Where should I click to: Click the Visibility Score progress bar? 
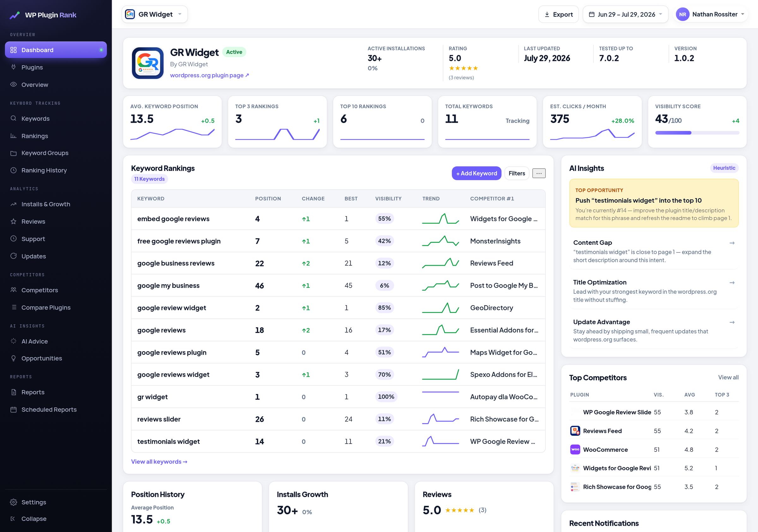coord(697,133)
